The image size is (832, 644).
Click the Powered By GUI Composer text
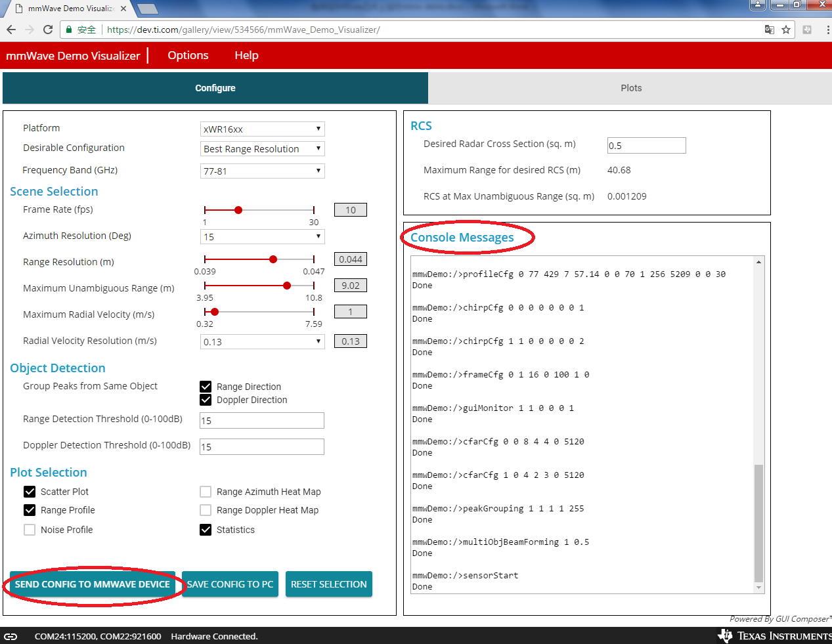(780, 619)
